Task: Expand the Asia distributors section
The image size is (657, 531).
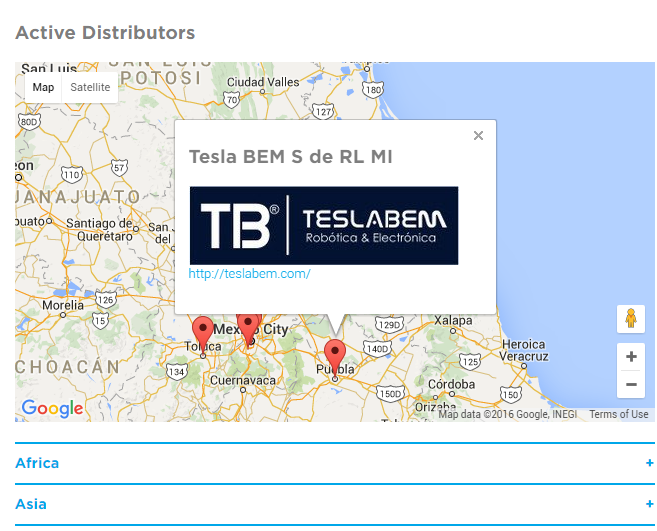Action: [335, 504]
